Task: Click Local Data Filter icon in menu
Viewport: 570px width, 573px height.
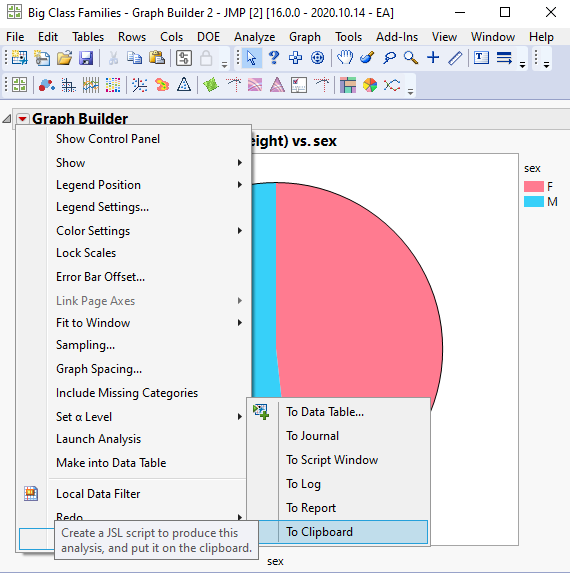Action: (x=31, y=494)
